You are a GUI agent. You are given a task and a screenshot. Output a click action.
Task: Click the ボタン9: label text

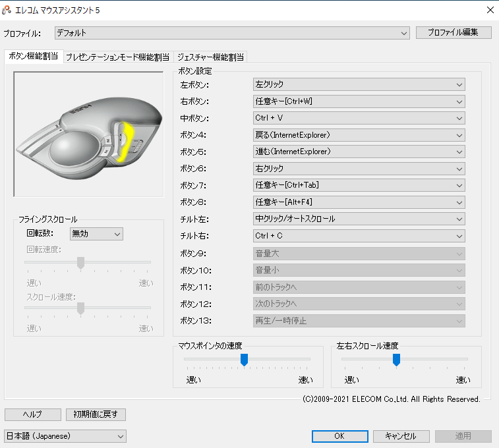pyautogui.click(x=193, y=254)
